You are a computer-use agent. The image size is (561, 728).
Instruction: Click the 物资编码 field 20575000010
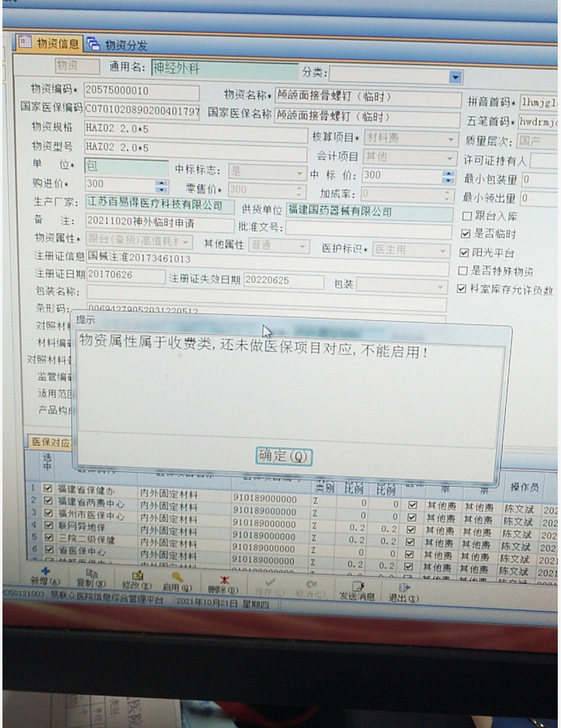pos(141,92)
